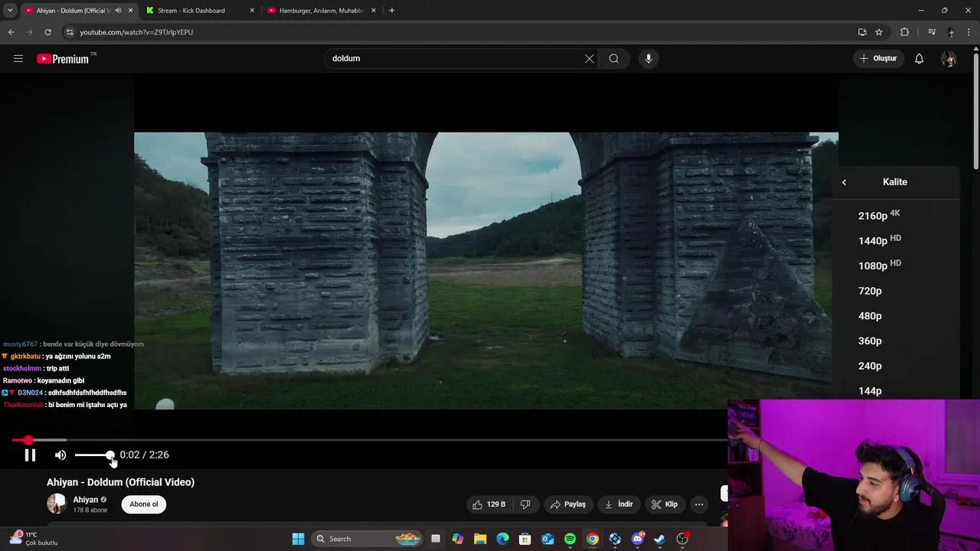
Task: Open weather widget 11°C Çok bulutlu
Action: pyautogui.click(x=33, y=539)
